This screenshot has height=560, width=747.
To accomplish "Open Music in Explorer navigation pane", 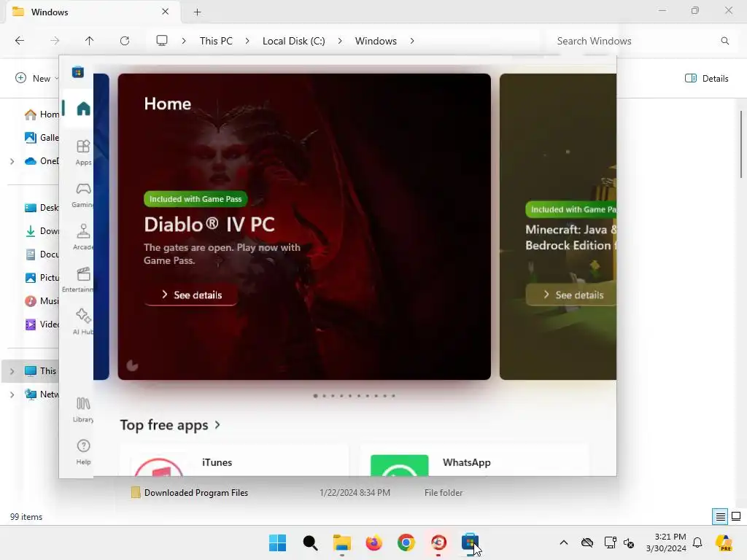I will [x=42, y=301].
